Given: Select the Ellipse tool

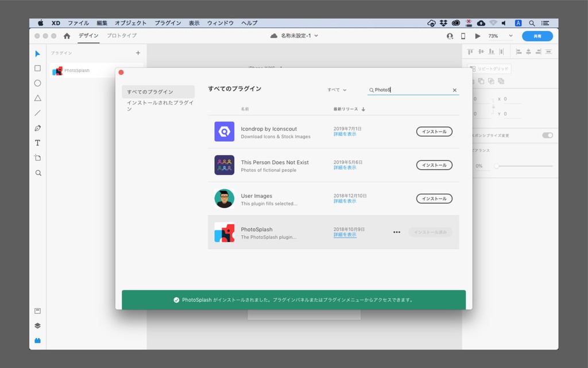Looking at the screenshot, I should tap(37, 83).
